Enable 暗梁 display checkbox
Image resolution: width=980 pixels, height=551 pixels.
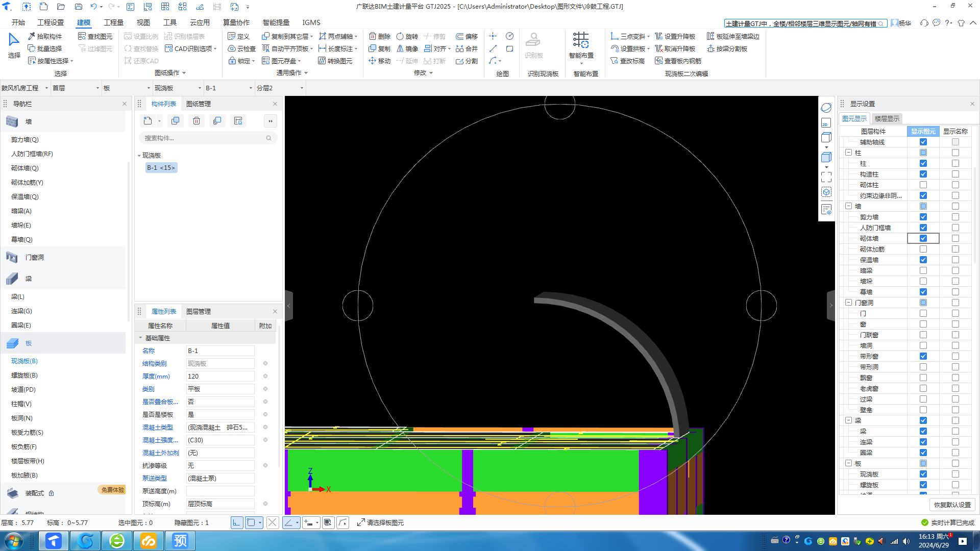923,271
